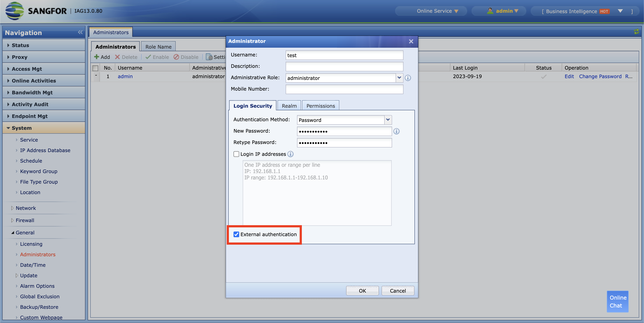Switch to the Permissions tab
The image size is (644, 323).
pos(320,105)
